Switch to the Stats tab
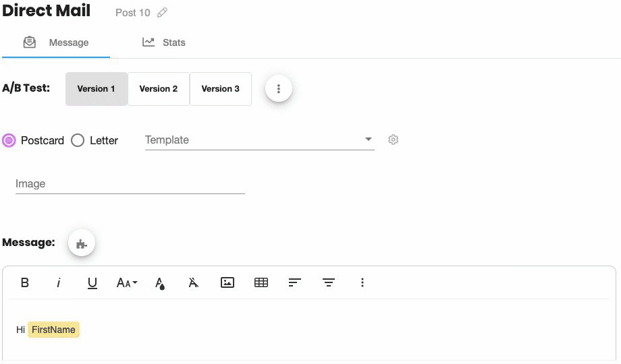The image size is (621, 364). (163, 42)
